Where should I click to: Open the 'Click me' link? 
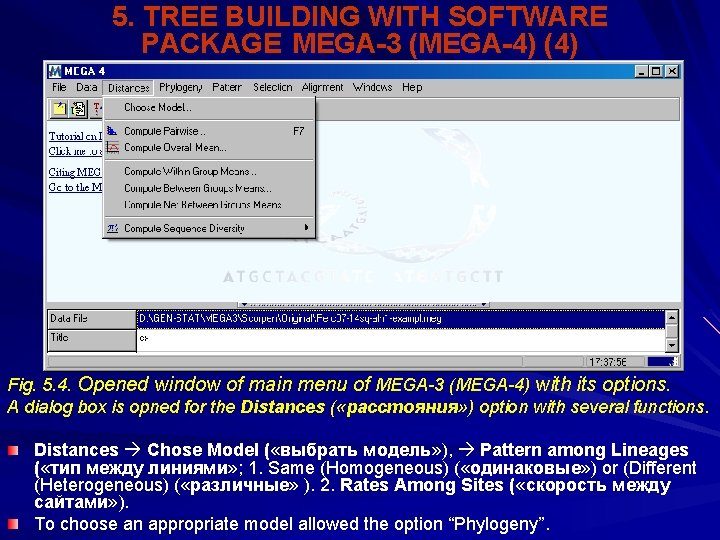pyautogui.click(x=76, y=152)
